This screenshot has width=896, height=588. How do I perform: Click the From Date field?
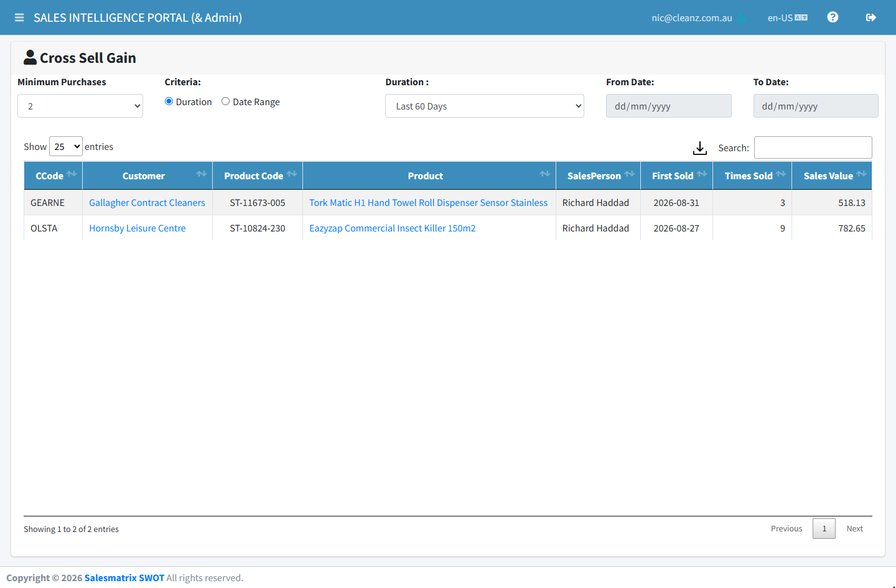tap(669, 106)
